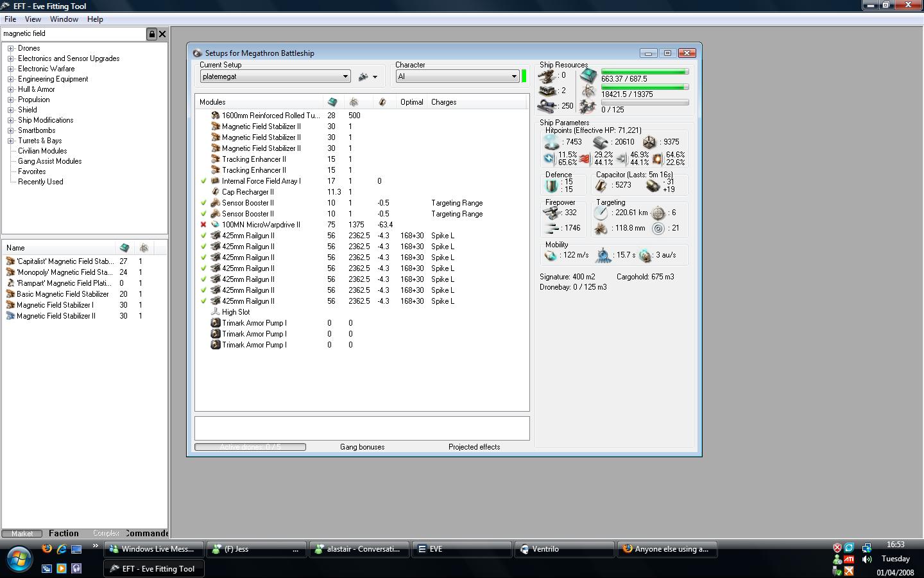This screenshot has width=924, height=578.
Task: Expand the Turrets & Bays category
Action: [x=11, y=141]
